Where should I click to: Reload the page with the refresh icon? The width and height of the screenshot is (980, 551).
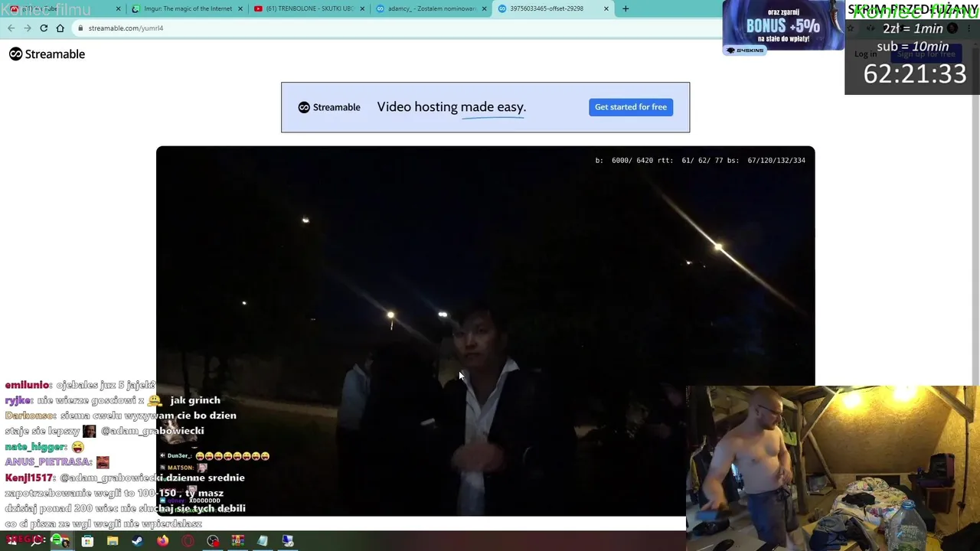click(x=44, y=28)
